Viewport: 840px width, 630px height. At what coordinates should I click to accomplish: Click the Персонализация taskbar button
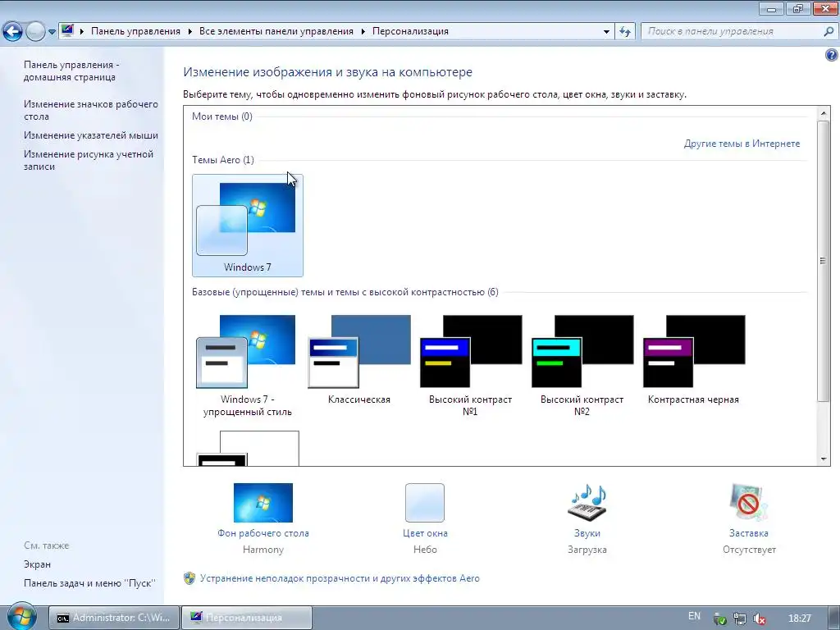tap(246, 618)
